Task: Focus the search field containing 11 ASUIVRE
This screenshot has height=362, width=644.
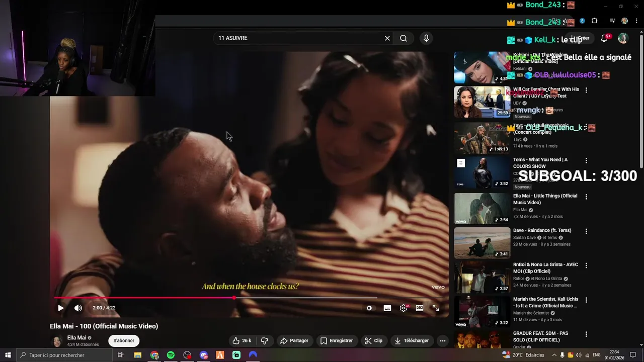Action: tap(299, 38)
